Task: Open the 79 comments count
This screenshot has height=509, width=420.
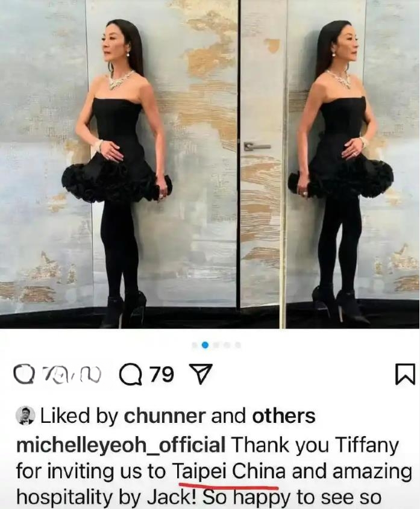Action: click(161, 374)
